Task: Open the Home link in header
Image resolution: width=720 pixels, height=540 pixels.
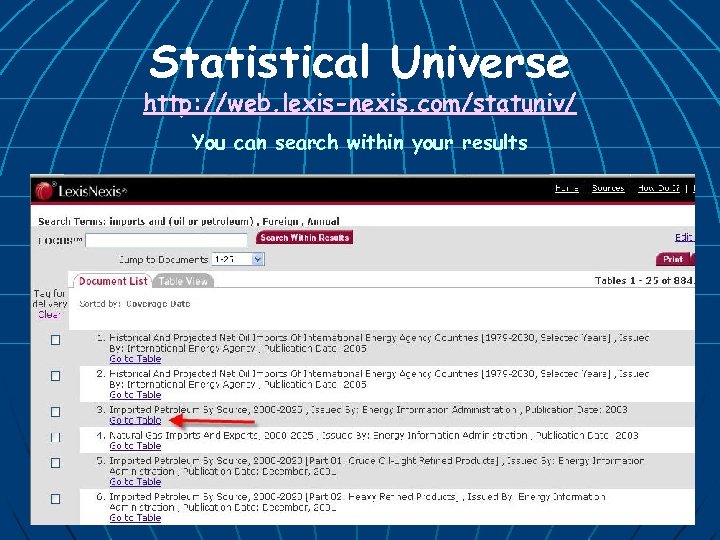Action: coord(567,188)
